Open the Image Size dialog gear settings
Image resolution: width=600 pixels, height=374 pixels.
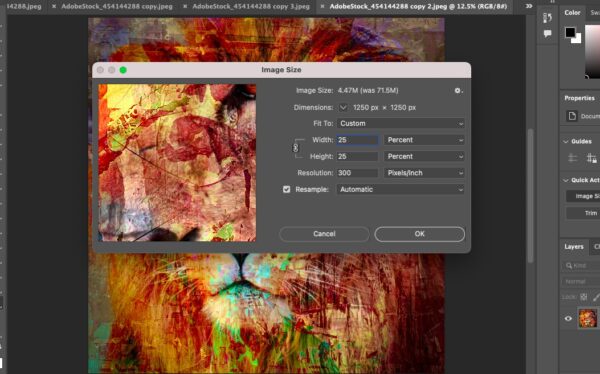tap(458, 91)
